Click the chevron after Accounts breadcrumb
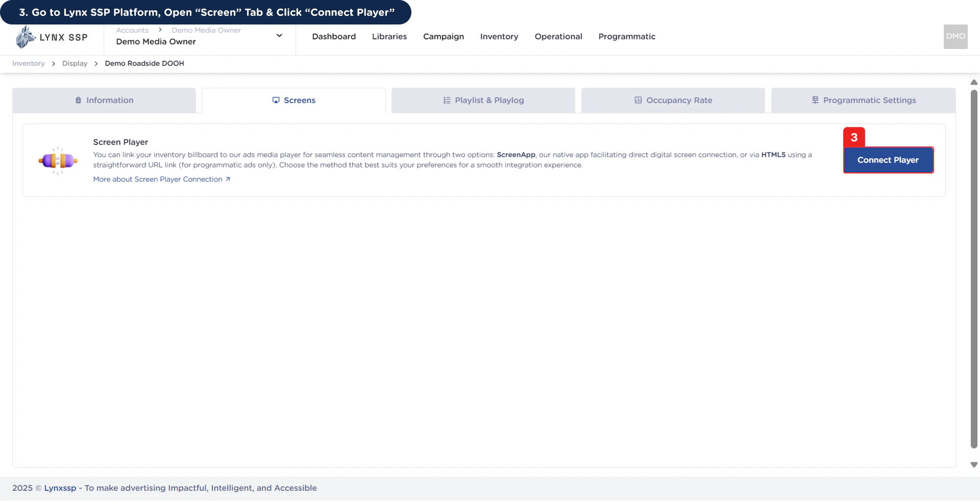 [x=160, y=30]
